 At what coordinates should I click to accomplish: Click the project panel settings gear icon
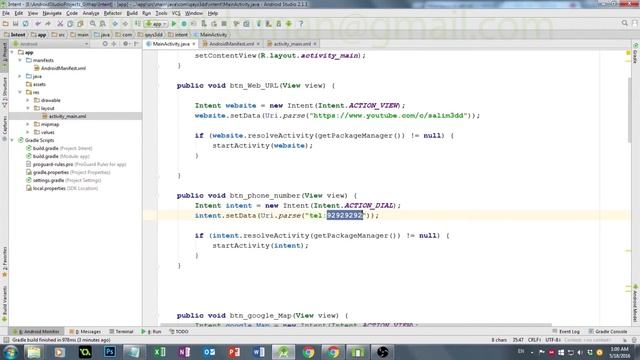click(x=126, y=44)
